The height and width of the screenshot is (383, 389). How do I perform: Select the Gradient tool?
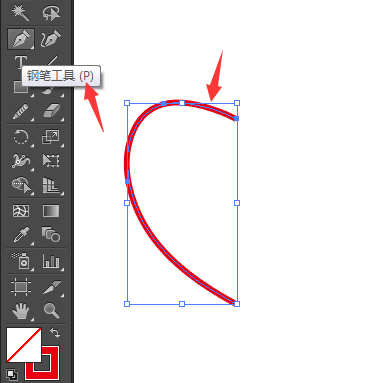click(x=51, y=211)
